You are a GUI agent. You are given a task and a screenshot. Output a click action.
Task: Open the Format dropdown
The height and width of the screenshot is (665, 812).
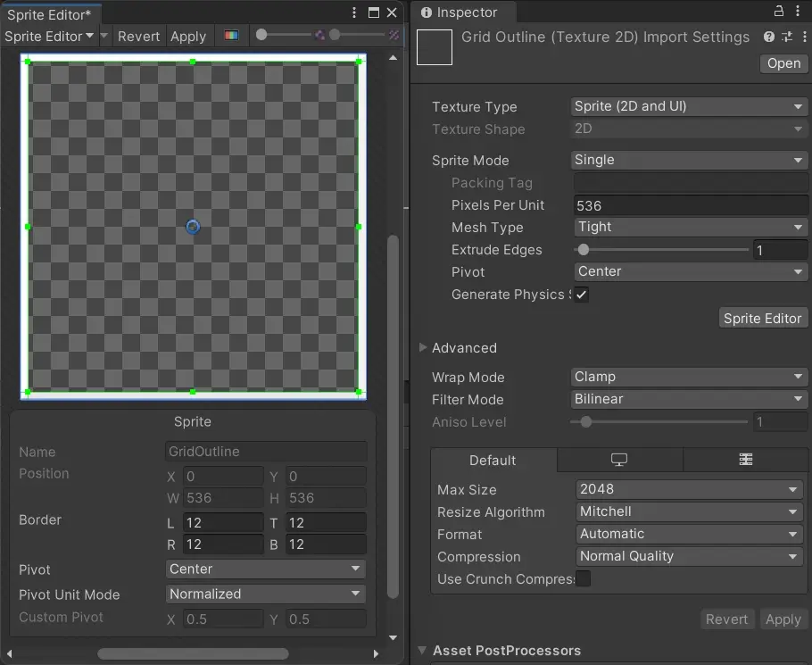click(689, 534)
